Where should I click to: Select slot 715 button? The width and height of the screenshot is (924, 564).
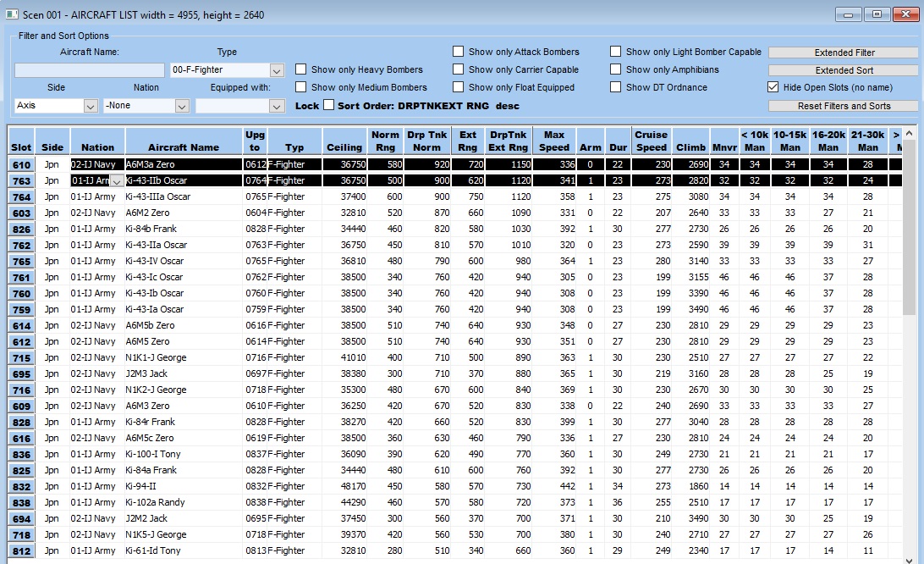tap(21, 358)
